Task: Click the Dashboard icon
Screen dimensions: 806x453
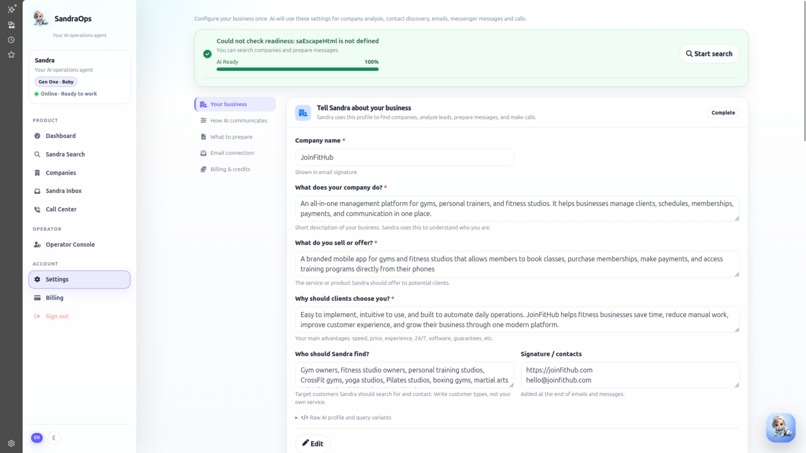Action: tap(37, 136)
